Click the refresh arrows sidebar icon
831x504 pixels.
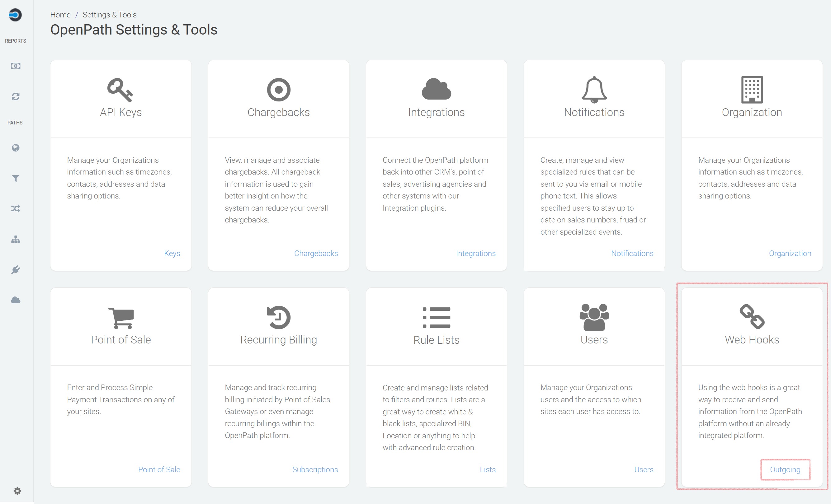[16, 97]
